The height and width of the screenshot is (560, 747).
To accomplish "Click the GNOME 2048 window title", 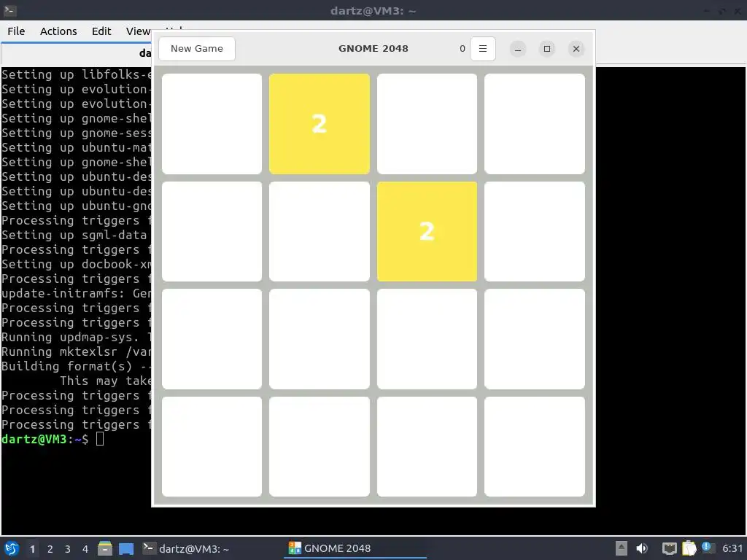I will tap(373, 49).
